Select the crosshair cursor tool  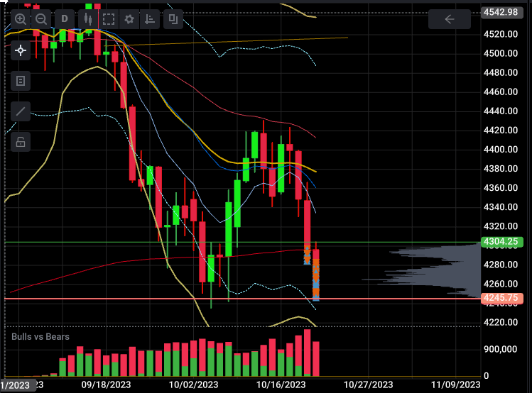coord(21,50)
